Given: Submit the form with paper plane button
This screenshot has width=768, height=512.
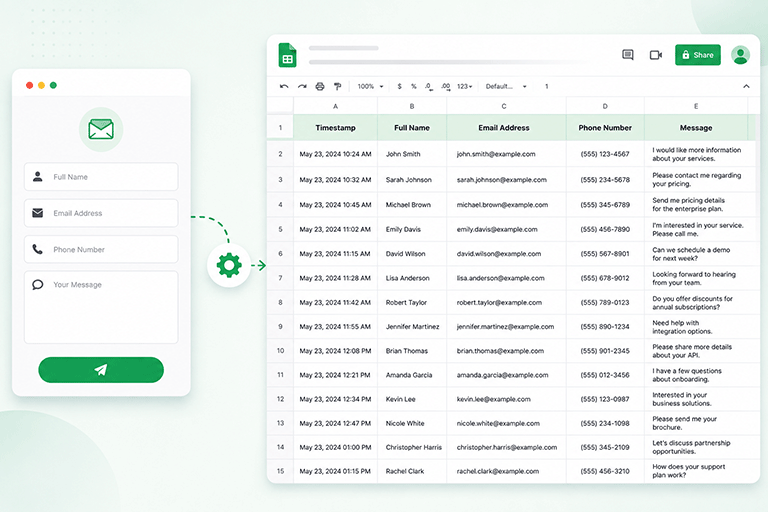Looking at the screenshot, I should (x=101, y=370).
